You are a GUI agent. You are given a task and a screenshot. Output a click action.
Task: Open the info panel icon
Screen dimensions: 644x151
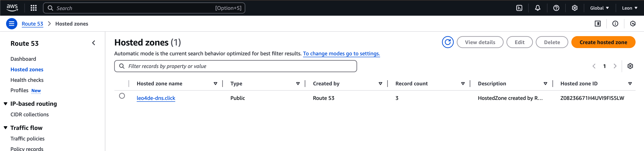point(615,24)
